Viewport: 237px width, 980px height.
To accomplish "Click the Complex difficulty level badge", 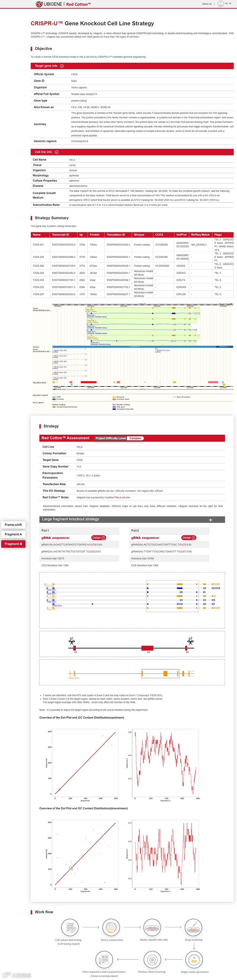I will pos(135,438).
